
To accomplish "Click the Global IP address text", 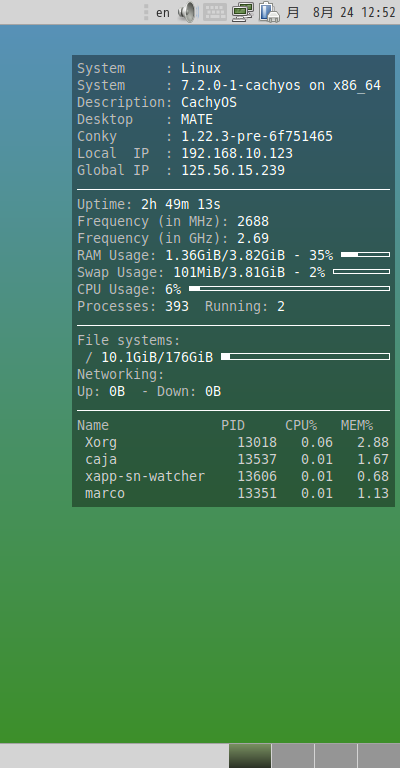I will click(x=233, y=170).
